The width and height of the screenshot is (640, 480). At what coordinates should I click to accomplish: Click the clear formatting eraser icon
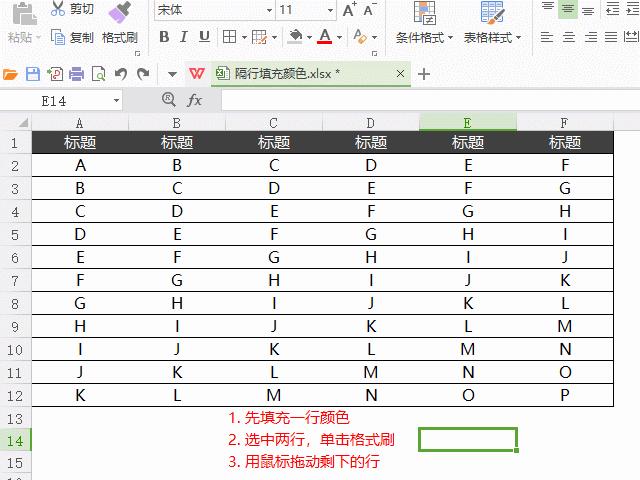tap(360, 37)
